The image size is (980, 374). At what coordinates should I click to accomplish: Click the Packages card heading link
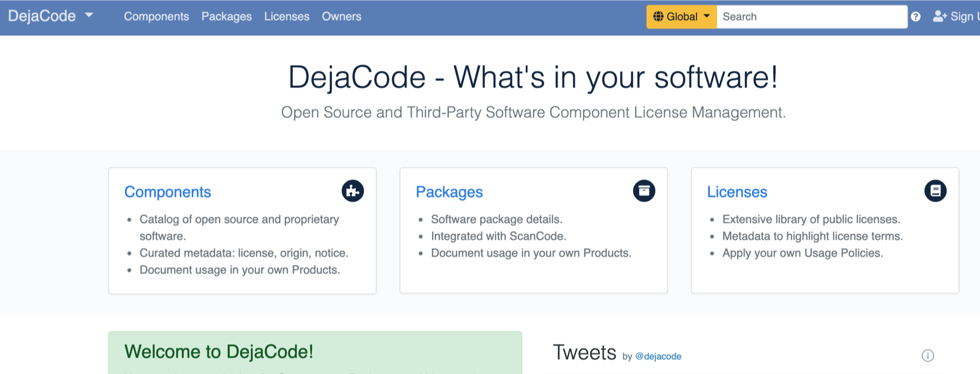tap(449, 192)
